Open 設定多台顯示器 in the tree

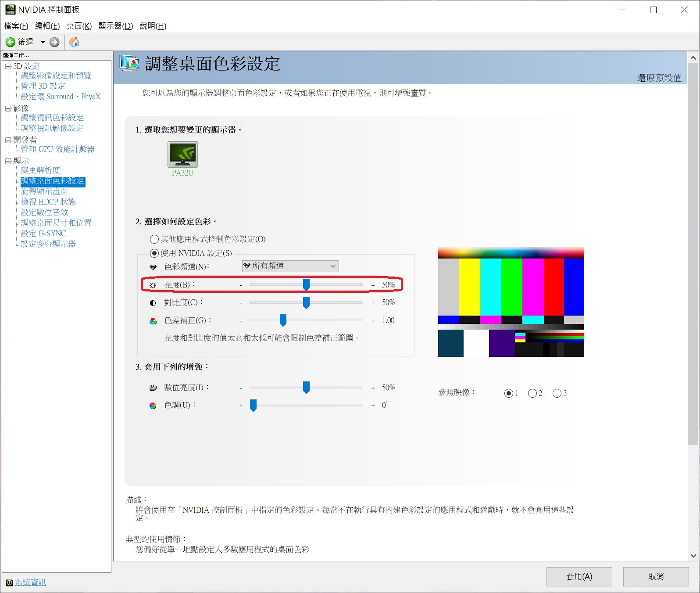point(48,244)
